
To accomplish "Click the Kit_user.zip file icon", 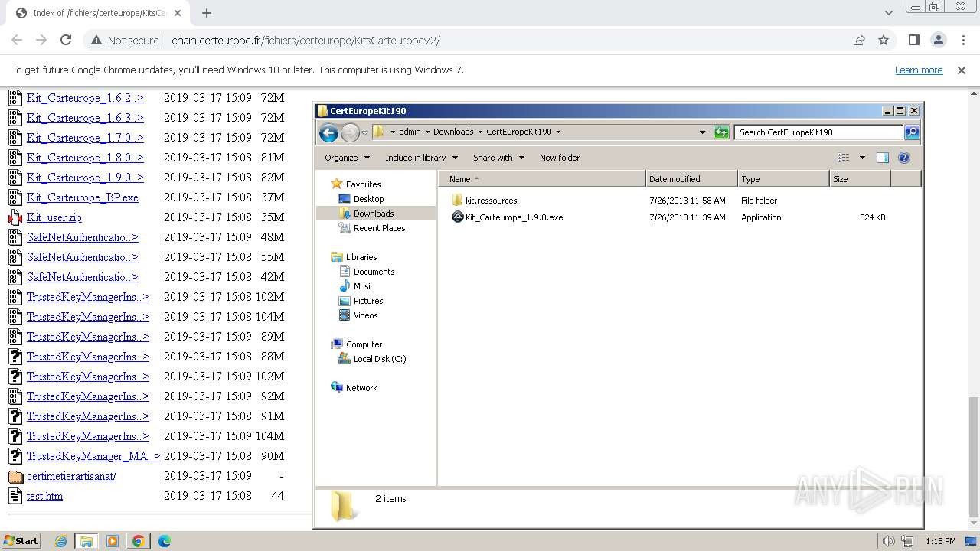I will click(15, 217).
